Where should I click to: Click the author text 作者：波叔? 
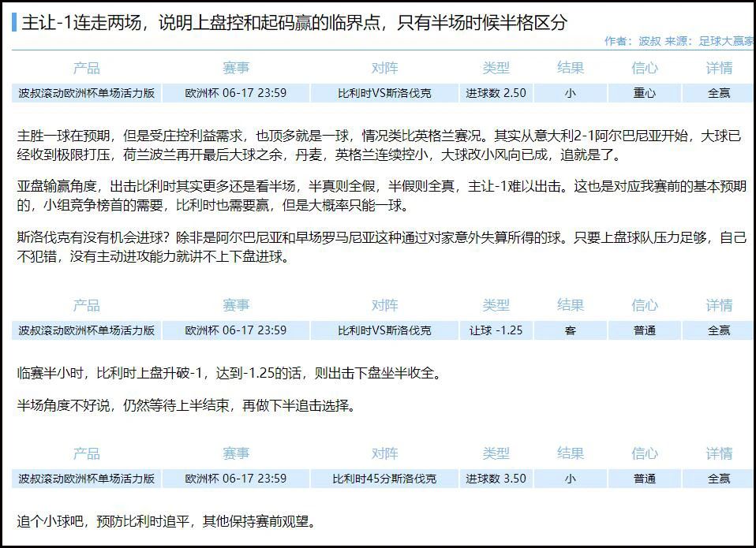(633, 42)
